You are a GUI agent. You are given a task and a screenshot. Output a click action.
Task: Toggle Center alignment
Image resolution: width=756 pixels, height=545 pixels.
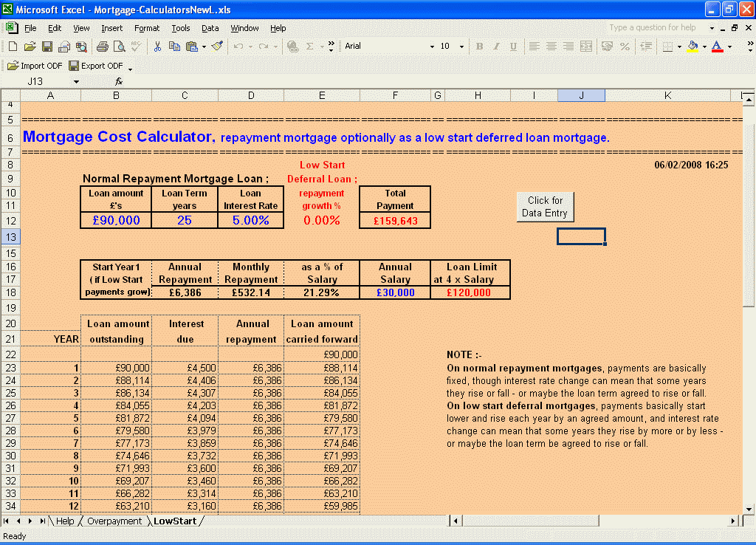click(551, 47)
